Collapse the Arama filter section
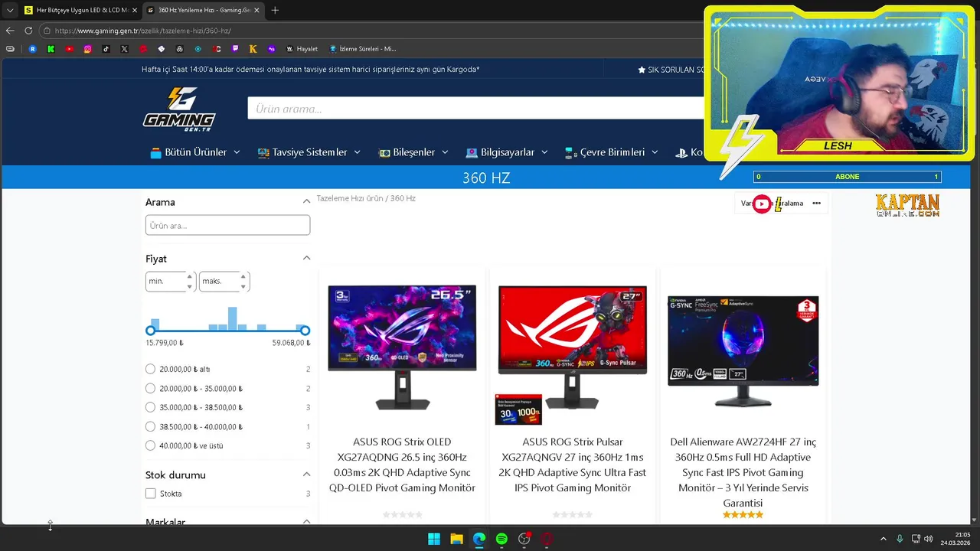This screenshot has height=551, width=980. click(306, 201)
